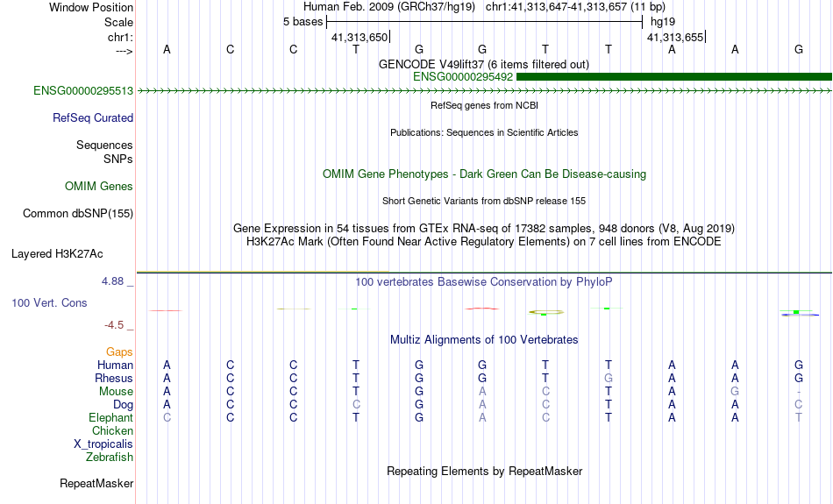Click the Layered H3K27Ac track label

57,254
